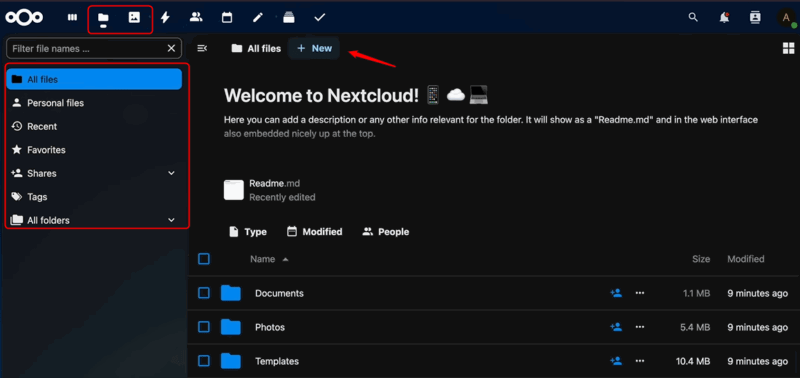Open actions menu for Photos
800x378 pixels.
(x=640, y=327)
